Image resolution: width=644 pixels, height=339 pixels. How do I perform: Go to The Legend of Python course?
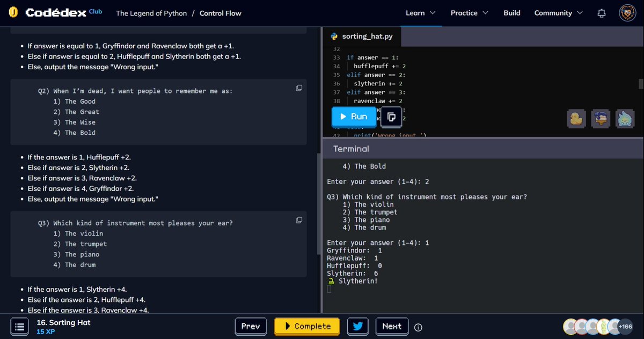coord(151,13)
